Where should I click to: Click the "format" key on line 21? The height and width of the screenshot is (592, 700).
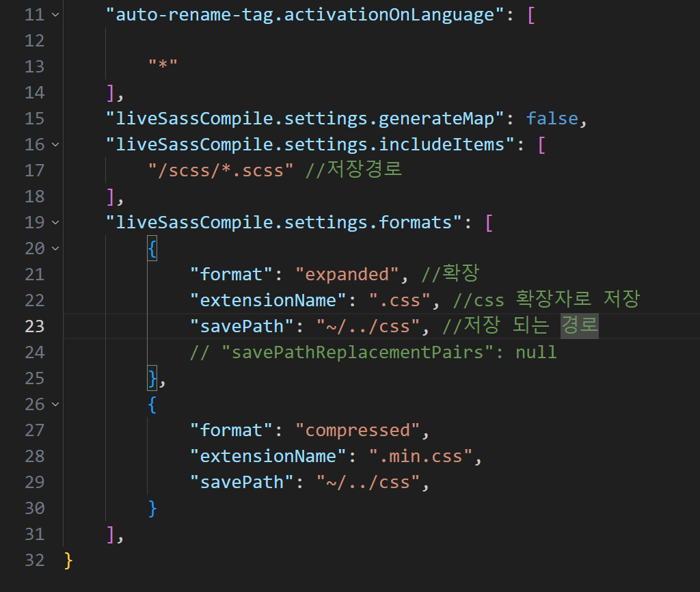[231, 275]
